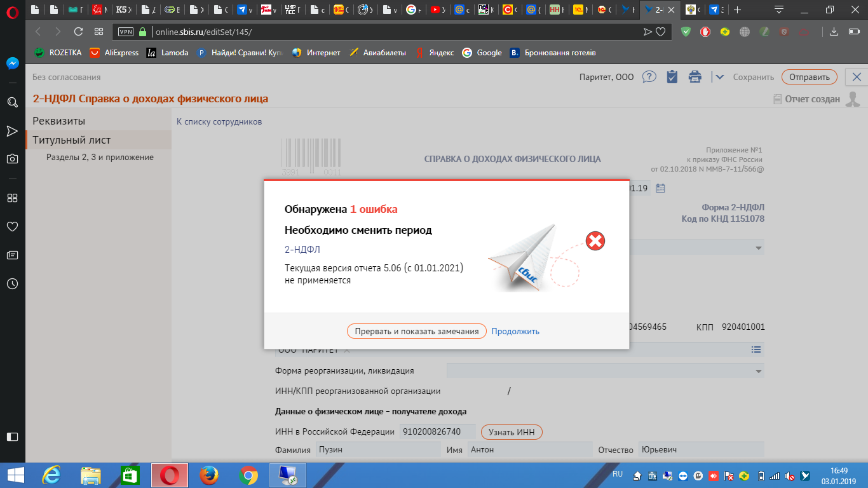Expand the dropdown arrow next to Сохранить

pos(719,77)
